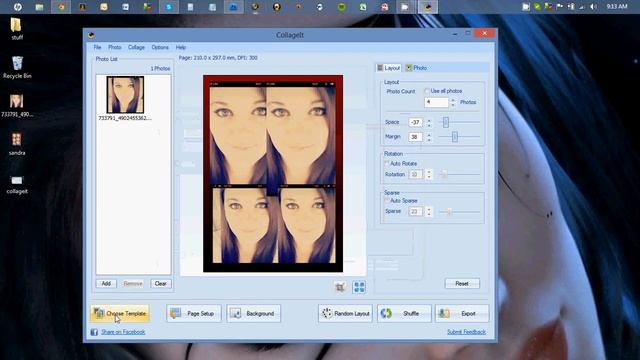This screenshot has height=360, width=640.
Task: Open File Explorer from the taskbar
Action: (40, 7)
